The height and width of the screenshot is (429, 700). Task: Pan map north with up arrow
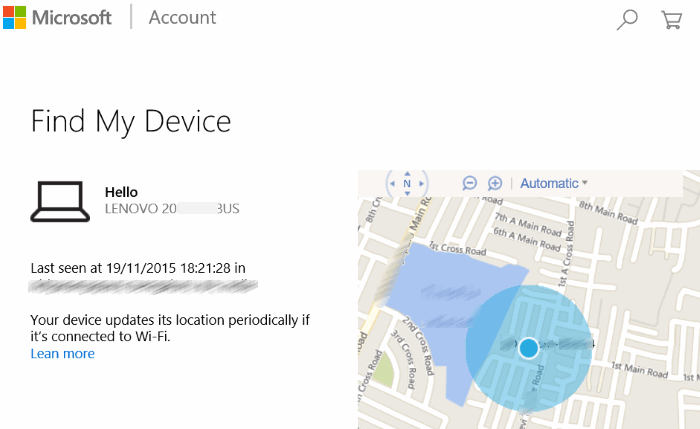407,174
